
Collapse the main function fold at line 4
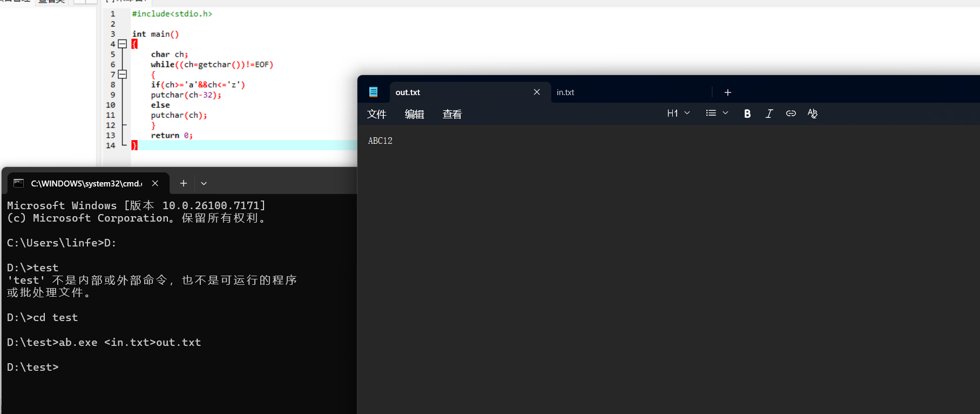123,44
